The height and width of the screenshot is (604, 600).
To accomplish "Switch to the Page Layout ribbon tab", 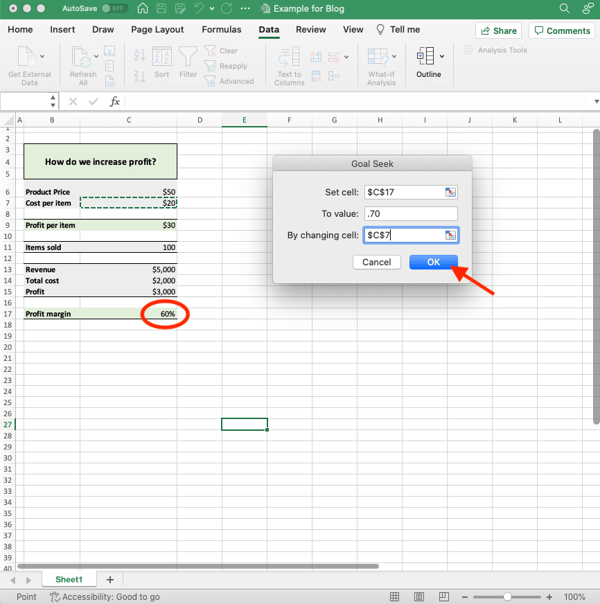I will 157,30.
